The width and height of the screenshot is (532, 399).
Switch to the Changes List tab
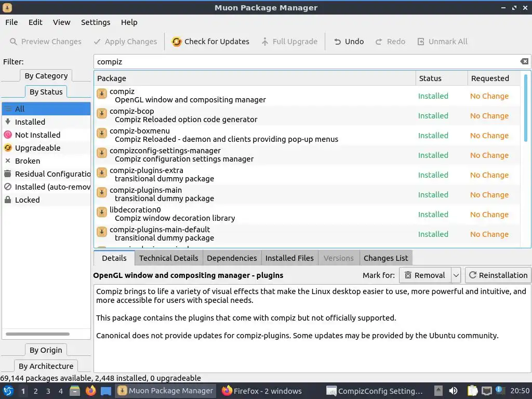tap(386, 258)
